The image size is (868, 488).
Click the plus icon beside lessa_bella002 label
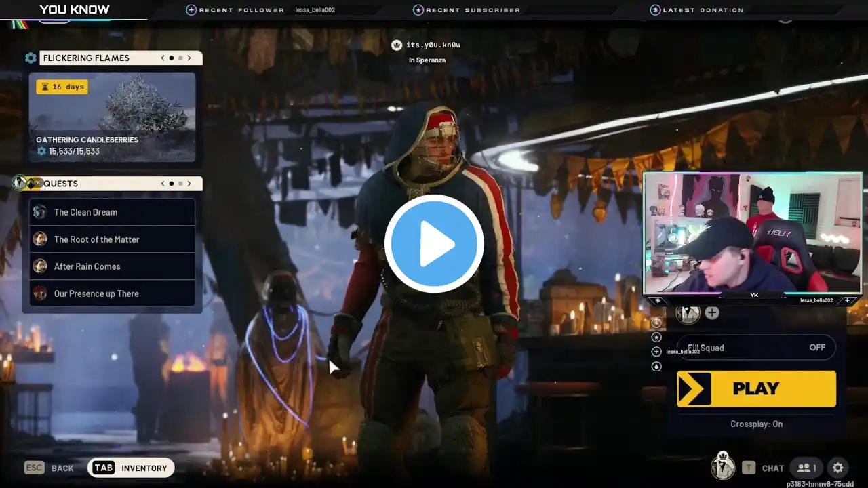[656, 351]
